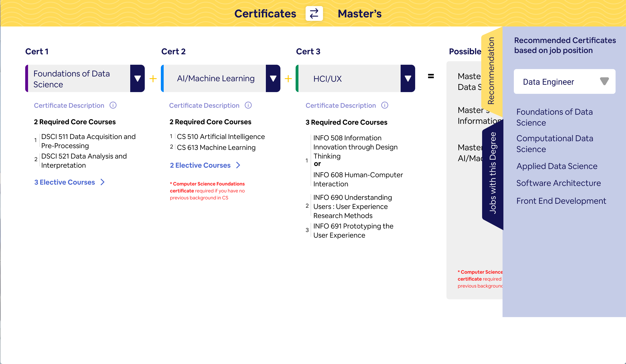Switch to the Master's view
626x364 pixels.
[360, 13]
